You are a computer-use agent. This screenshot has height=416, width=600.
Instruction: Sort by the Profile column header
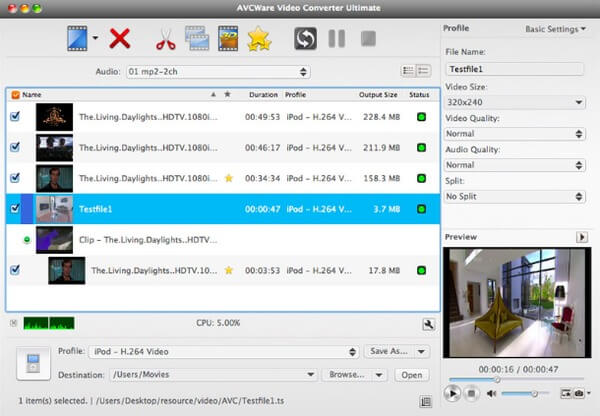[295, 95]
